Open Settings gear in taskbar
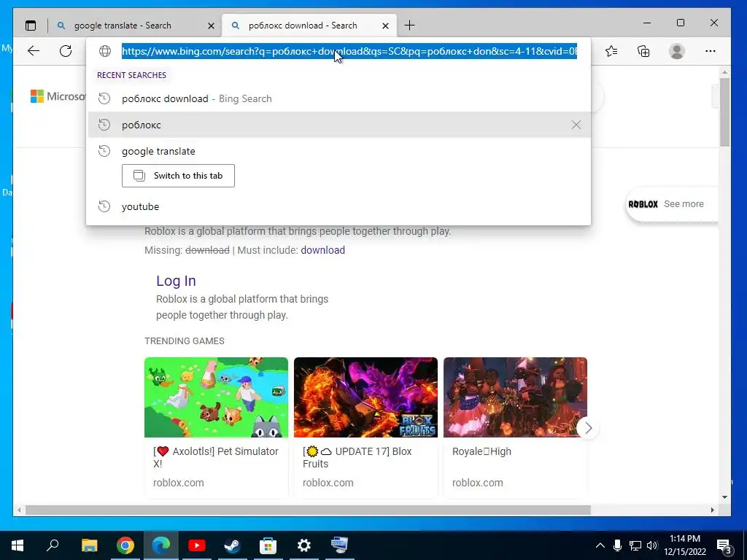Screen dimensions: 747x560 [x=304, y=545]
